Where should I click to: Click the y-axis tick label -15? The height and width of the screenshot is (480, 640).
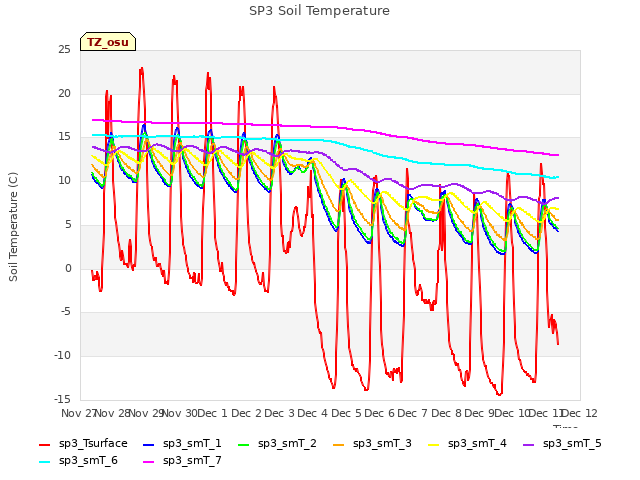(62, 399)
